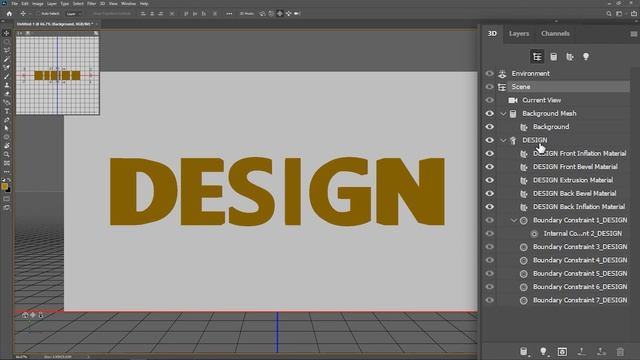Click add new mesh icon at panel bottom
Image resolution: width=640 pixels, height=360 pixels.
[524, 352]
